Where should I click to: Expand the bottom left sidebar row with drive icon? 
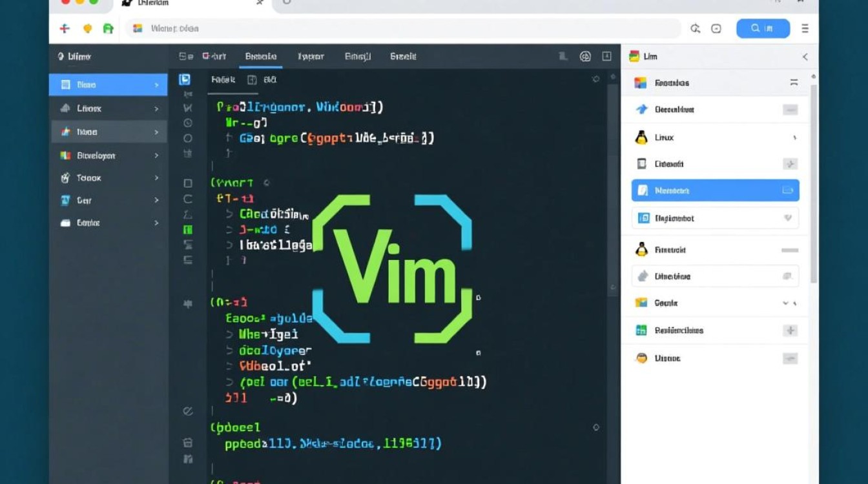click(156, 223)
